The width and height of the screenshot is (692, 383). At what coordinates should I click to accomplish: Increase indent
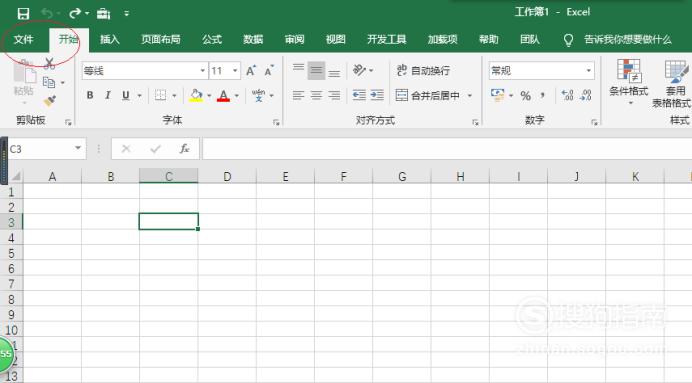pos(377,95)
